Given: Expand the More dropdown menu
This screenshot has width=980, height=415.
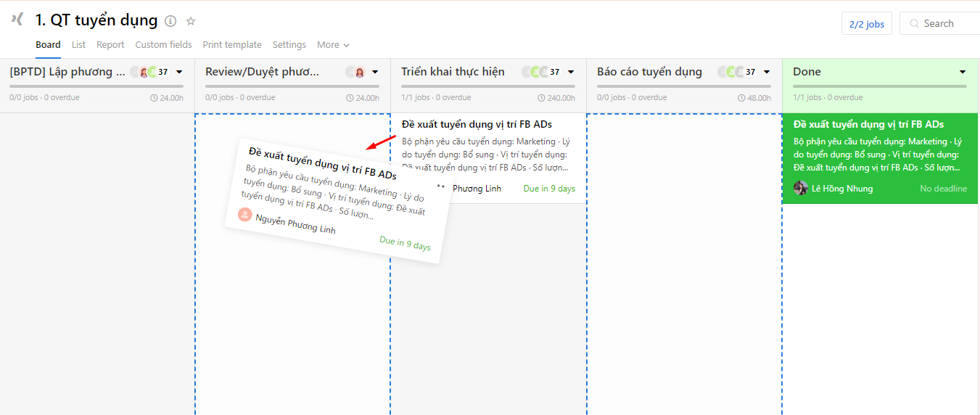Looking at the screenshot, I should click(x=333, y=45).
